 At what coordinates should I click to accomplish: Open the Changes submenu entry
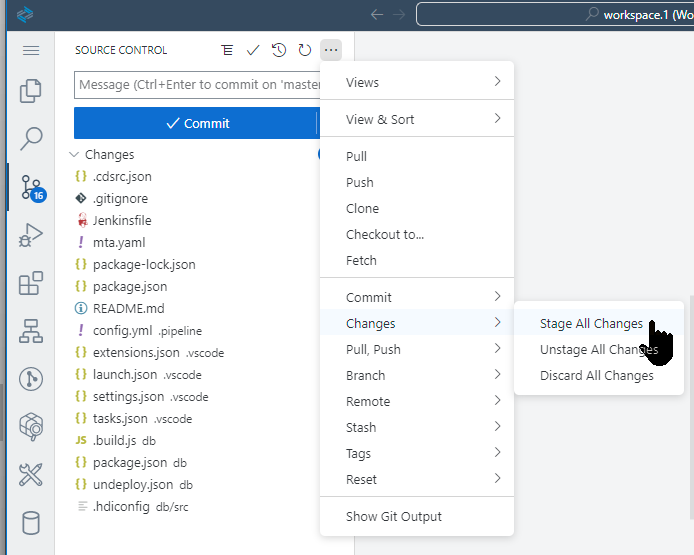click(417, 324)
